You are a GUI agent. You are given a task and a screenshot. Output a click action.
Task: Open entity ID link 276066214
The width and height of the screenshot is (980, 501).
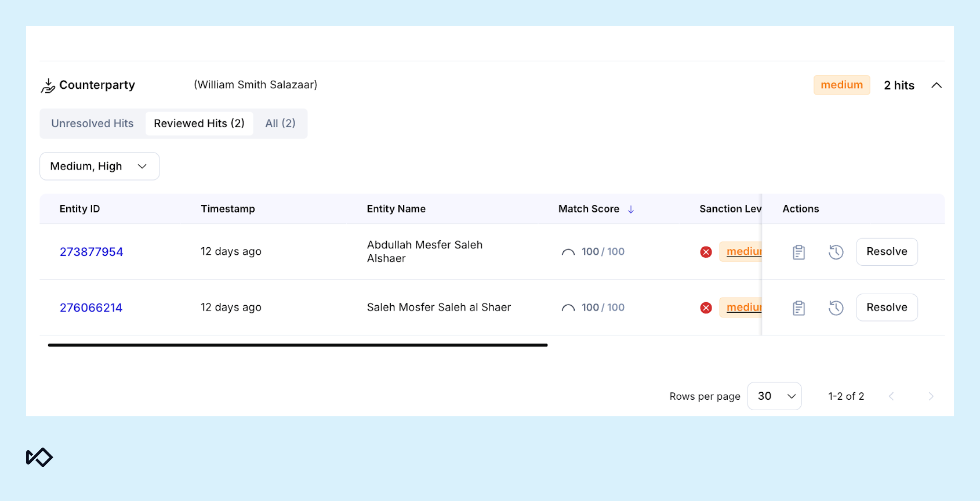[91, 308]
